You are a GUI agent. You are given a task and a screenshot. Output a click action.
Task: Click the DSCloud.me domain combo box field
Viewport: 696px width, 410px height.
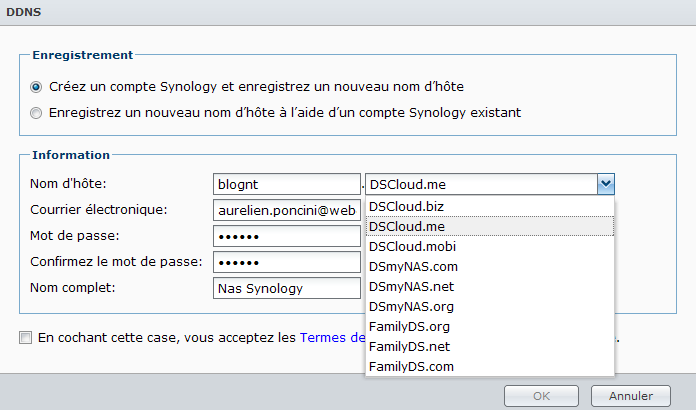[x=480, y=184]
